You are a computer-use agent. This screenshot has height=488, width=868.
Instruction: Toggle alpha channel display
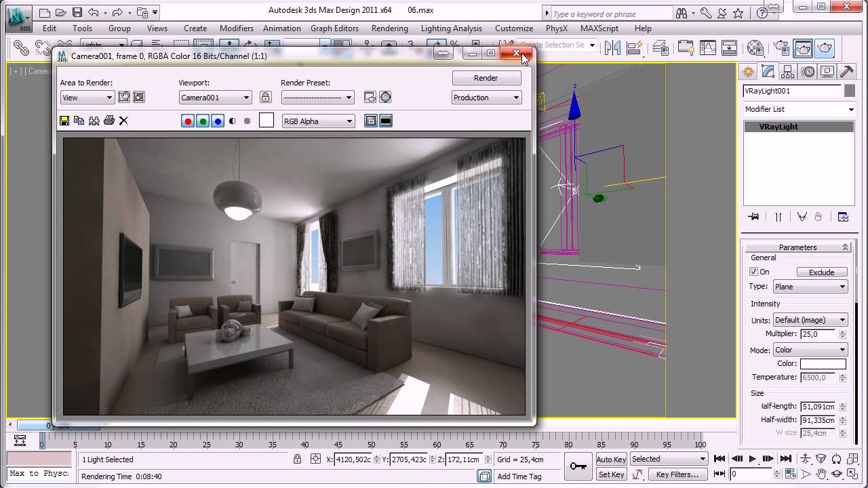coord(233,121)
